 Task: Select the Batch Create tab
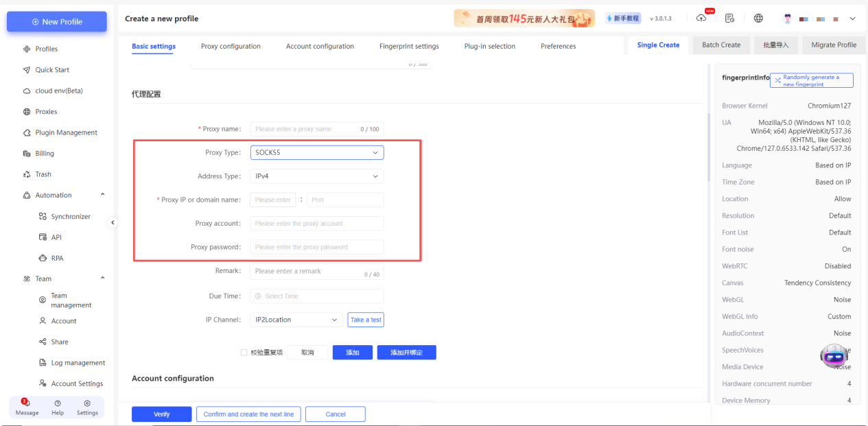[721, 45]
